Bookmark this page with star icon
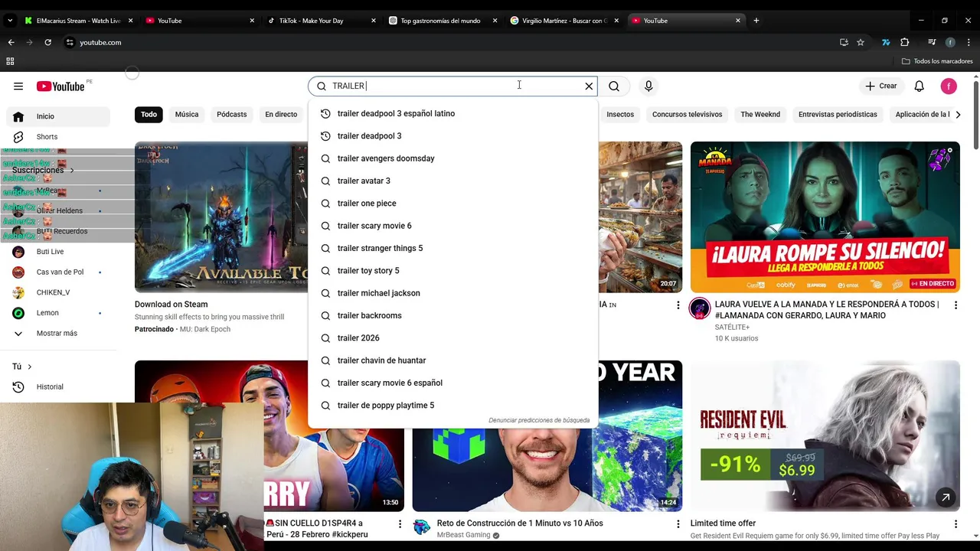This screenshot has height=551, width=980. 861,42
